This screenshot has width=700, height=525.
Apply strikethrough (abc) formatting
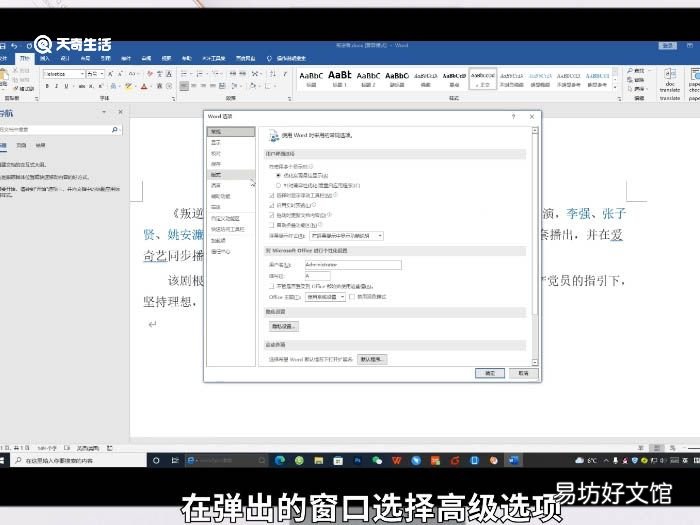(x=82, y=86)
